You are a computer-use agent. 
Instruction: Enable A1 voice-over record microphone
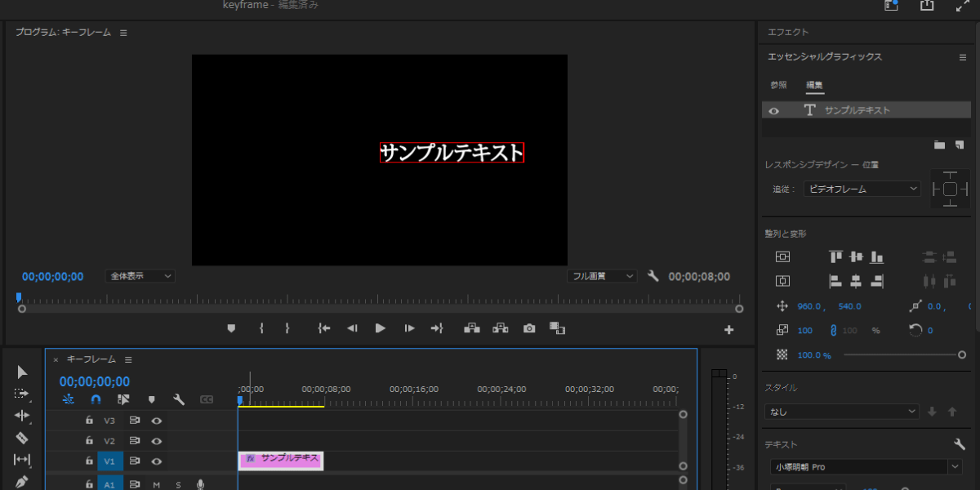(200, 484)
